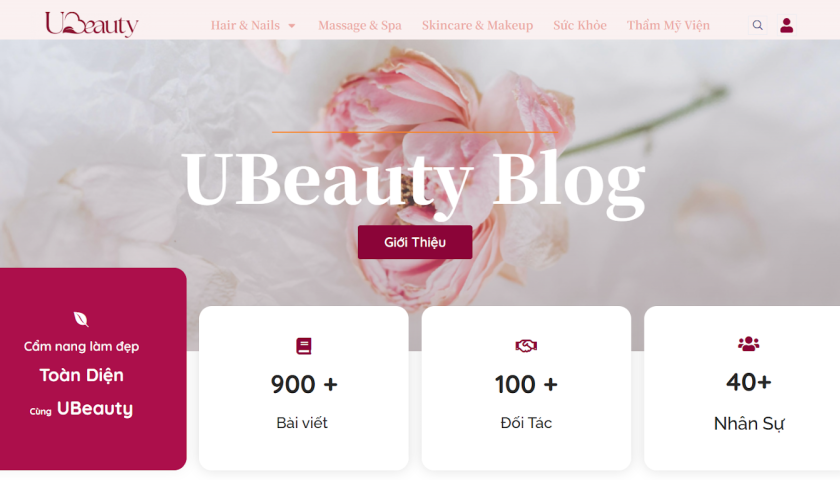
Task: Click the Giới Thiệu button
Action: point(415,242)
